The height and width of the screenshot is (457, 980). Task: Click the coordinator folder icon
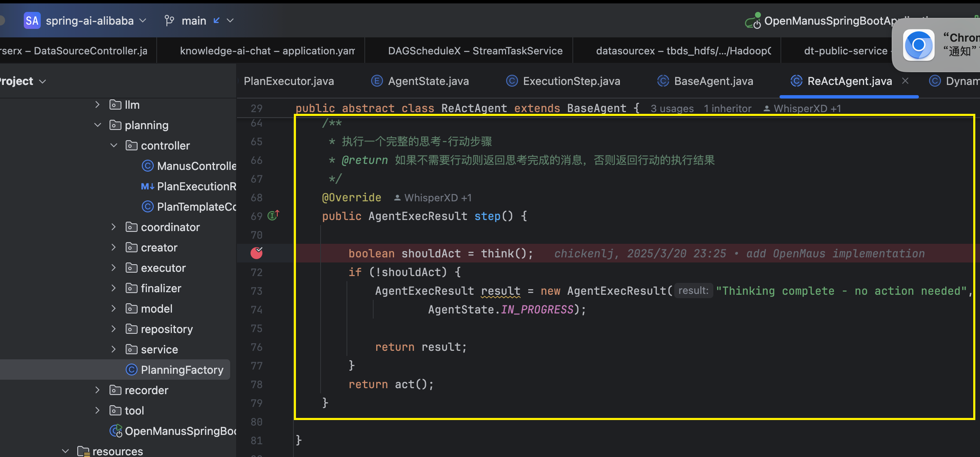click(131, 227)
